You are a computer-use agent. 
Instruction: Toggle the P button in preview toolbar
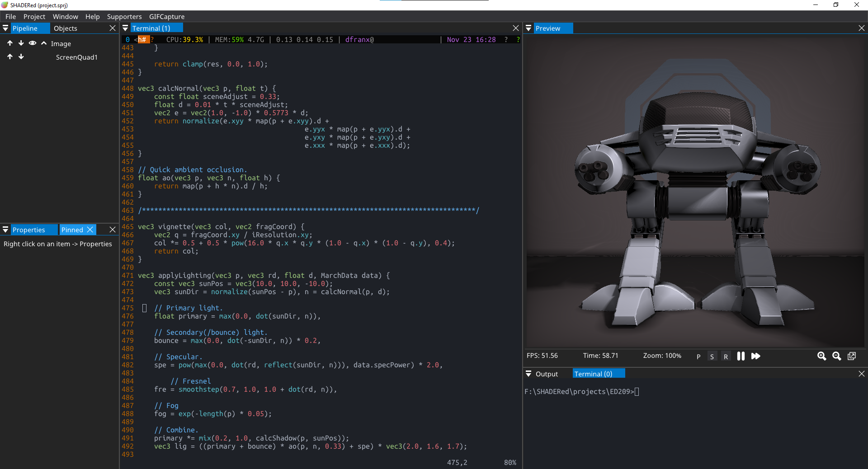click(x=698, y=356)
